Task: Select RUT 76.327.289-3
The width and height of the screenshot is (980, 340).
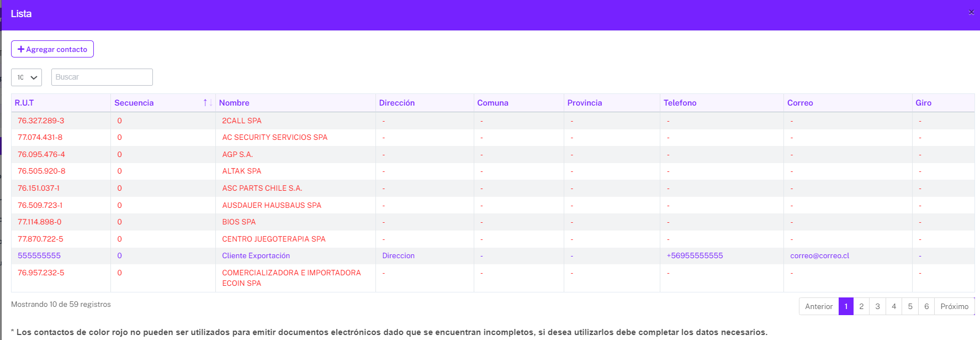Action: pyautogui.click(x=41, y=121)
